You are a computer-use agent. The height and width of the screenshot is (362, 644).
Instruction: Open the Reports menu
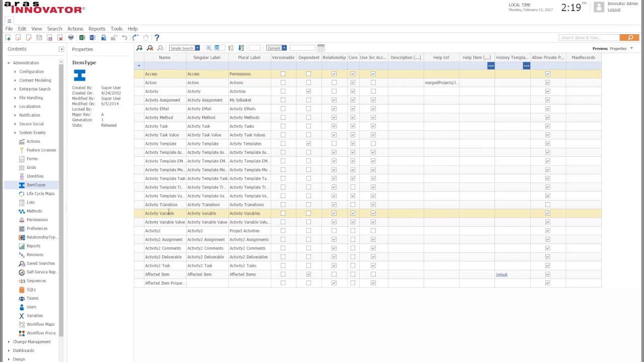tap(97, 29)
